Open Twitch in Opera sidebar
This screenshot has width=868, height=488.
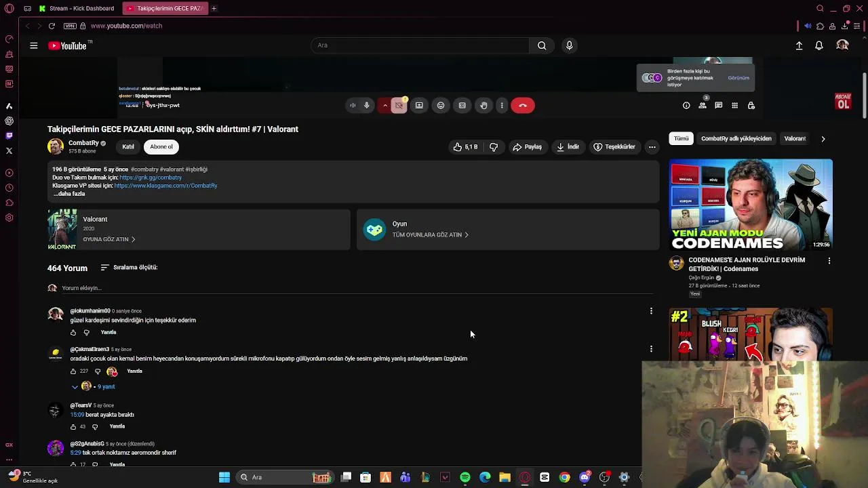(x=9, y=136)
